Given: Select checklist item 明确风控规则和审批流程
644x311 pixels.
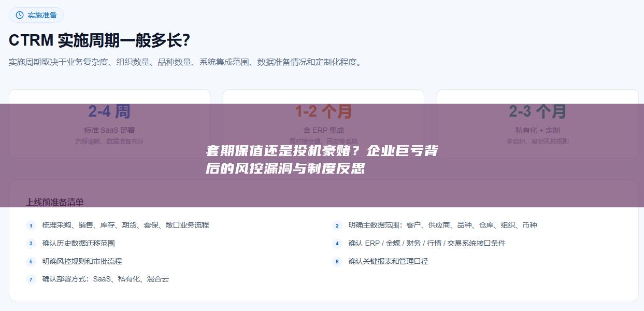Looking at the screenshot, I should point(82,261).
